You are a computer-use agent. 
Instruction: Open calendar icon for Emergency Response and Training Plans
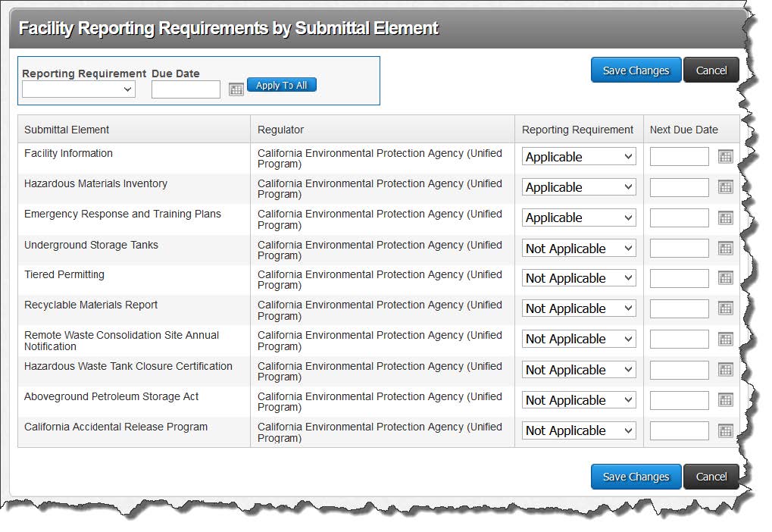pyautogui.click(x=725, y=217)
